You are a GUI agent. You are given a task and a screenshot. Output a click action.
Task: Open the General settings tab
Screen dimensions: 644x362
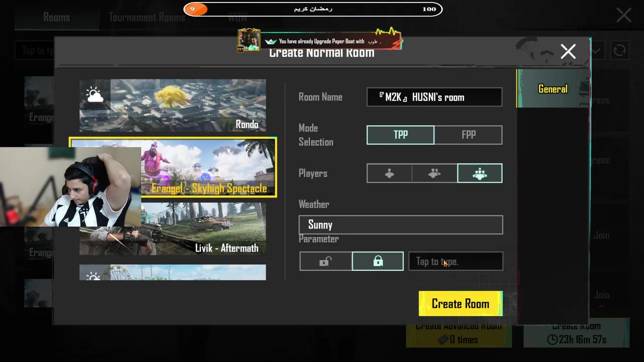click(x=553, y=89)
